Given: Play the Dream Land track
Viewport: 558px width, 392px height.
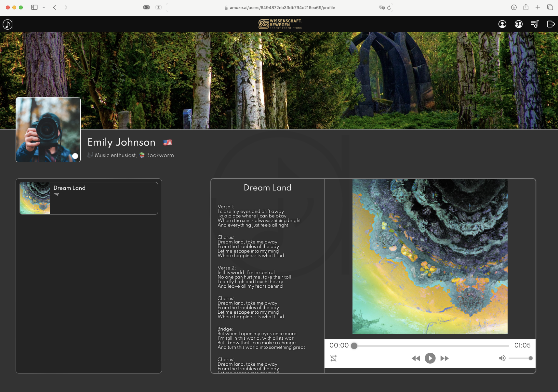Looking at the screenshot, I should 430,358.
